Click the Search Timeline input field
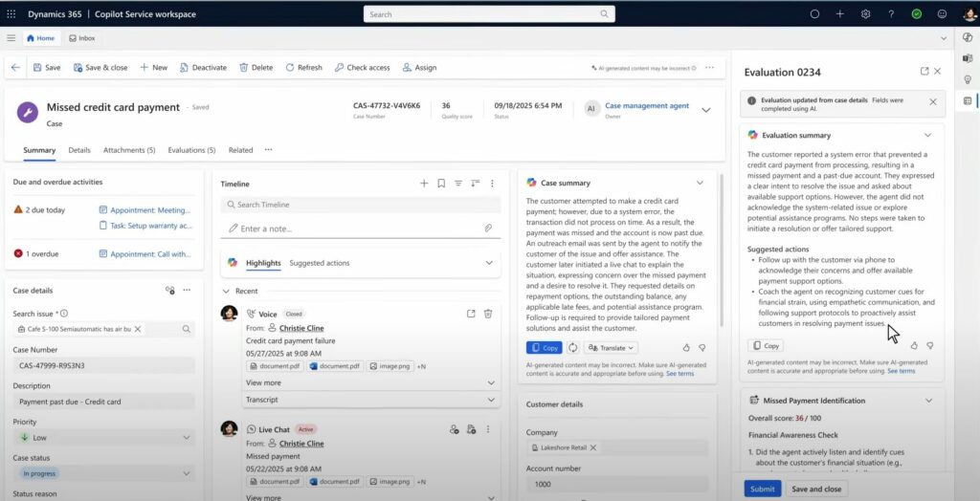Image resolution: width=980 pixels, height=501 pixels. [361, 205]
